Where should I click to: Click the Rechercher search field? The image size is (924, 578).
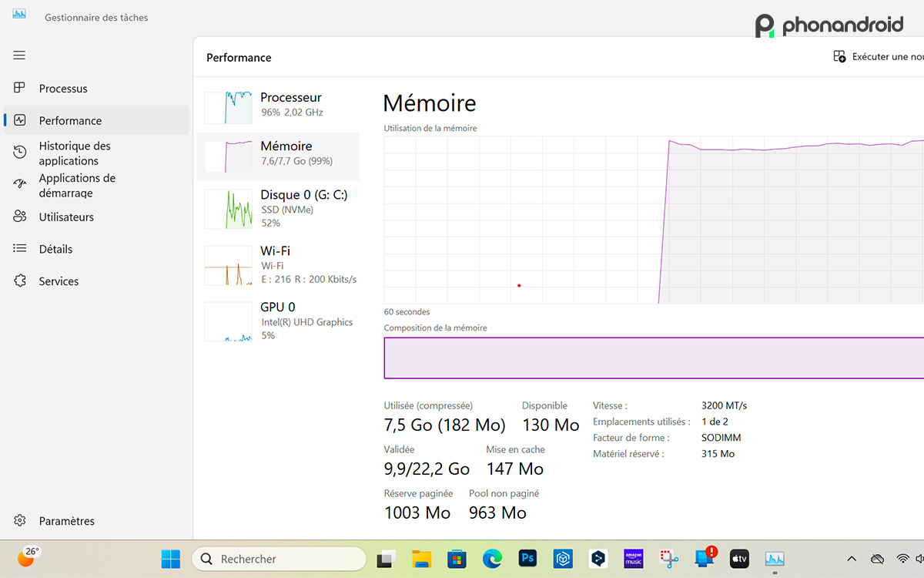click(x=279, y=558)
